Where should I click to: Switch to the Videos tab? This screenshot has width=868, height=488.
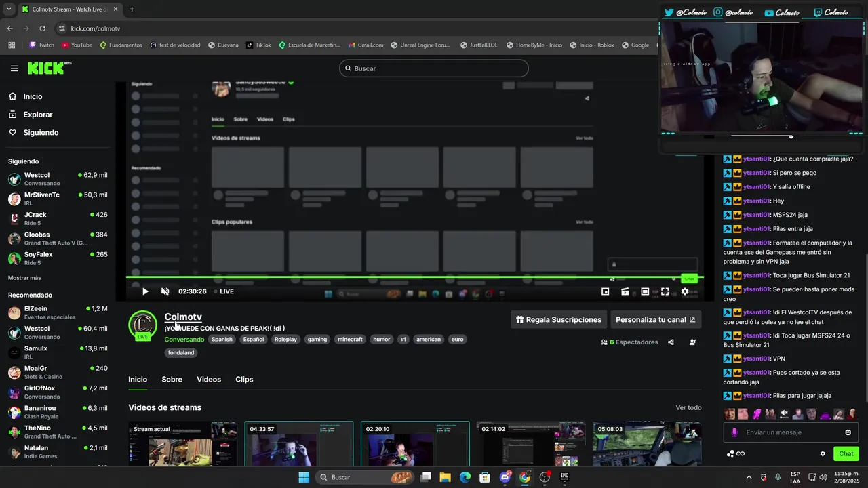pos(209,380)
